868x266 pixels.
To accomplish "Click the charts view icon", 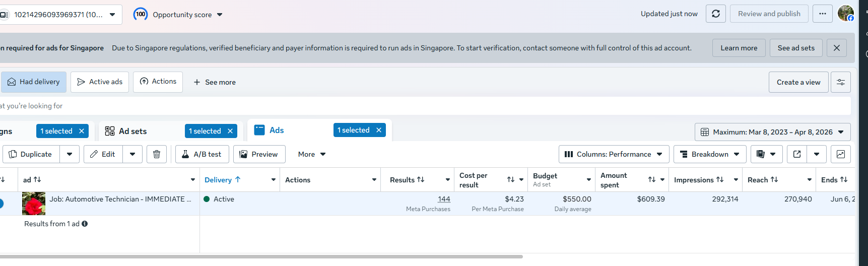I will [840, 154].
